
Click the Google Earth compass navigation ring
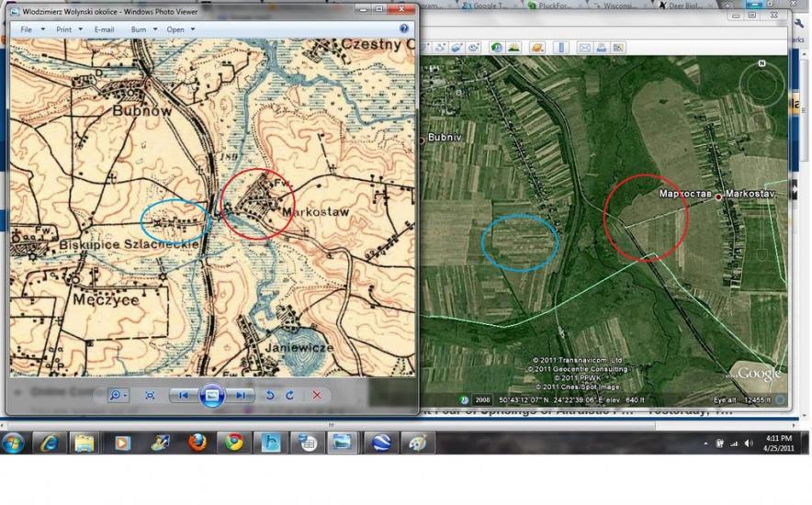coord(761,85)
